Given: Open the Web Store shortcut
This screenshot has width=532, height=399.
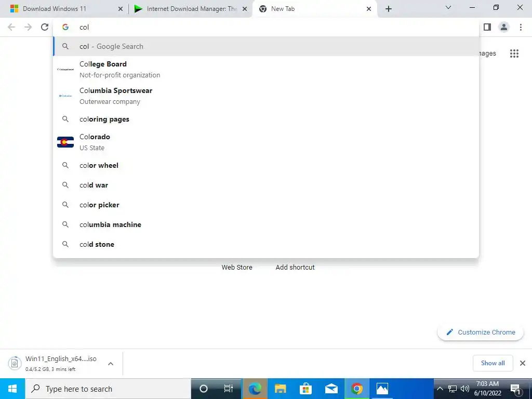Looking at the screenshot, I should (237, 268).
